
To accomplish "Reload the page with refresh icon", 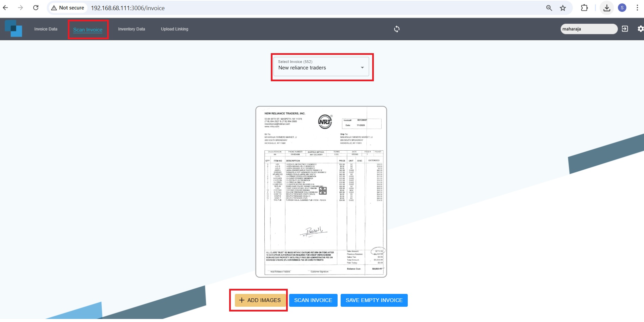I will point(36,8).
